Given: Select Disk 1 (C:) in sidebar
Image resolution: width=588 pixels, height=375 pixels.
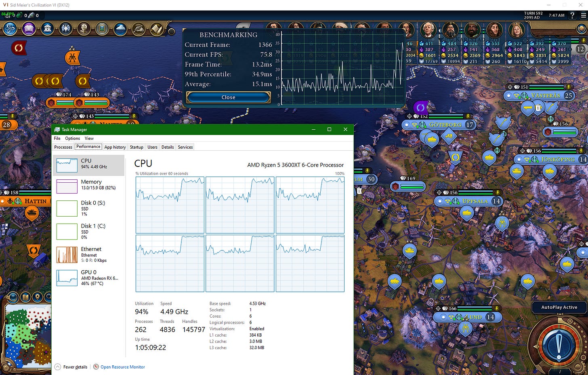Looking at the screenshot, I should (x=88, y=231).
